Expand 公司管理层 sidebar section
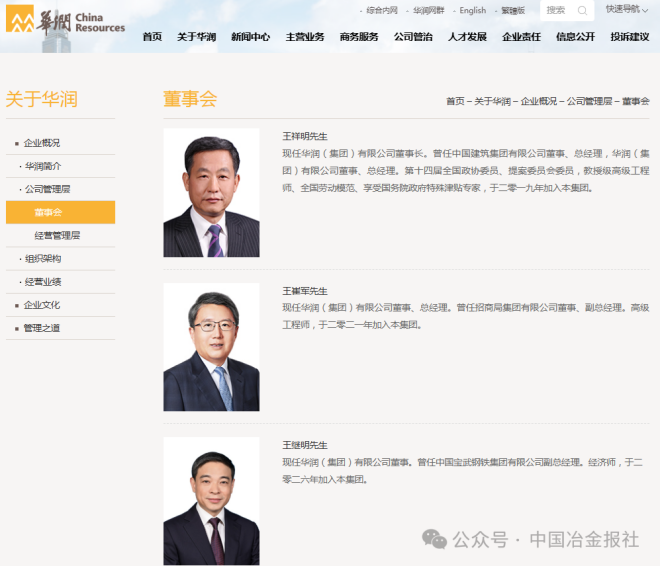 tap(48, 189)
